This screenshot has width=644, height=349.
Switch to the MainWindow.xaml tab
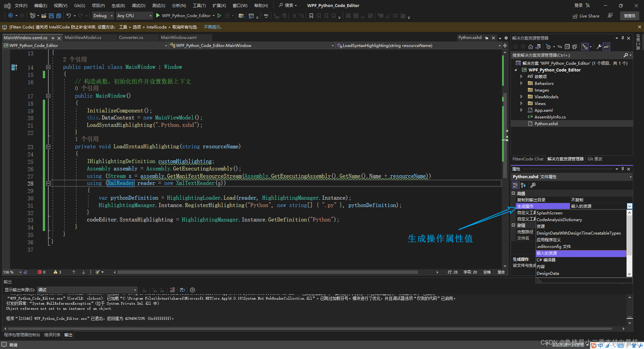tap(179, 38)
